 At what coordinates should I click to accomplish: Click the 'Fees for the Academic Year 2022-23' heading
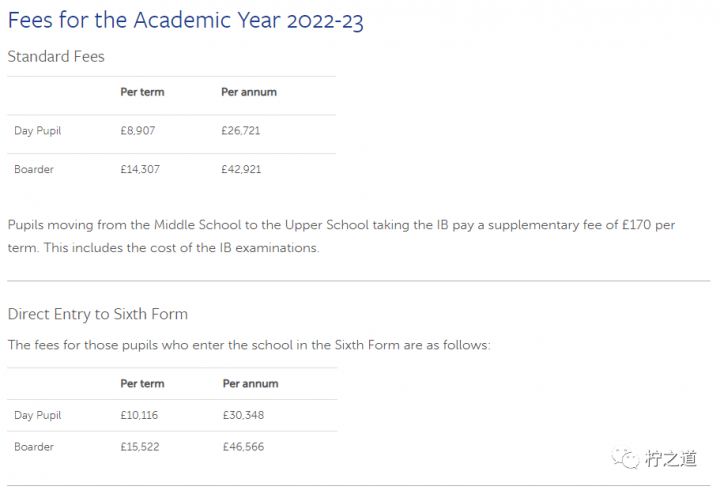click(185, 20)
